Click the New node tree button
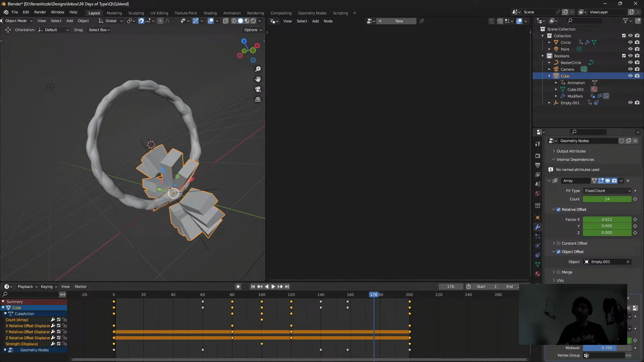The height and width of the screenshot is (362, 644). click(399, 21)
